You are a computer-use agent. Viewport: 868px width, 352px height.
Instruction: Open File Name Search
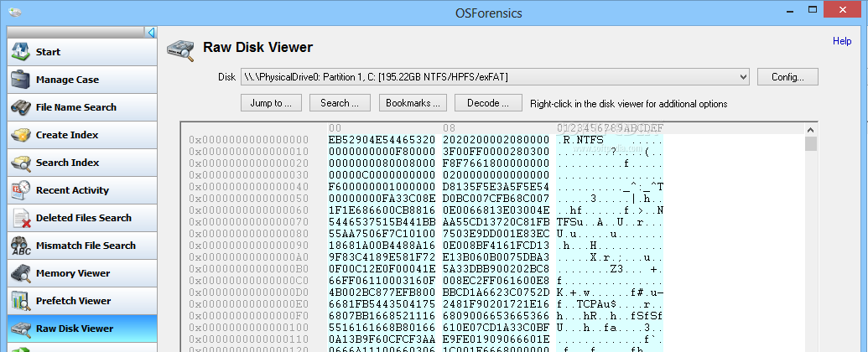[x=82, y=106]
